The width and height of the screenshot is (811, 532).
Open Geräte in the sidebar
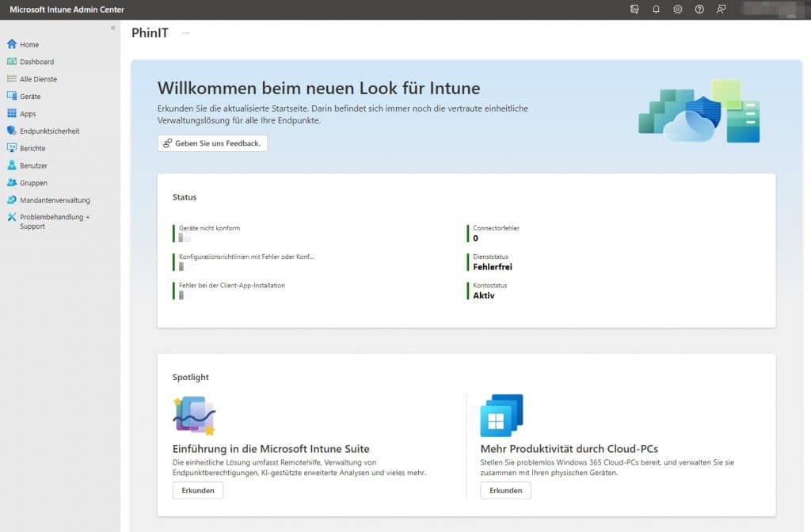coord(29,96)
